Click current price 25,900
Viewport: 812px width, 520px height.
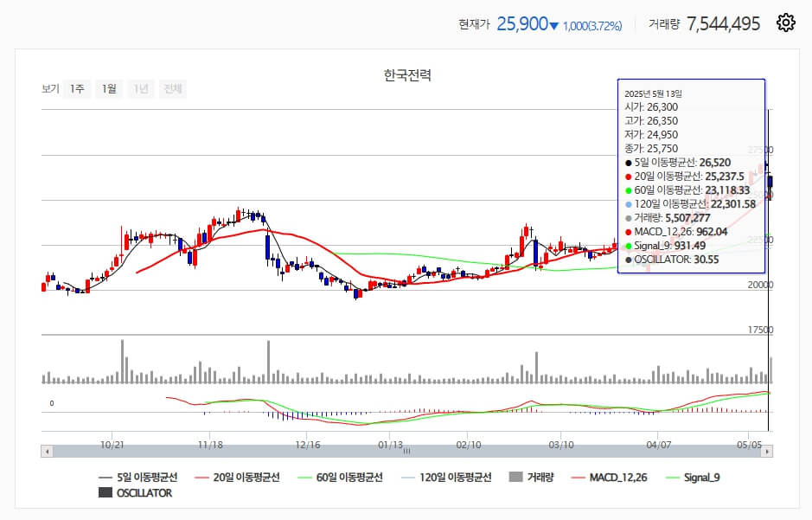click(522, 23)
